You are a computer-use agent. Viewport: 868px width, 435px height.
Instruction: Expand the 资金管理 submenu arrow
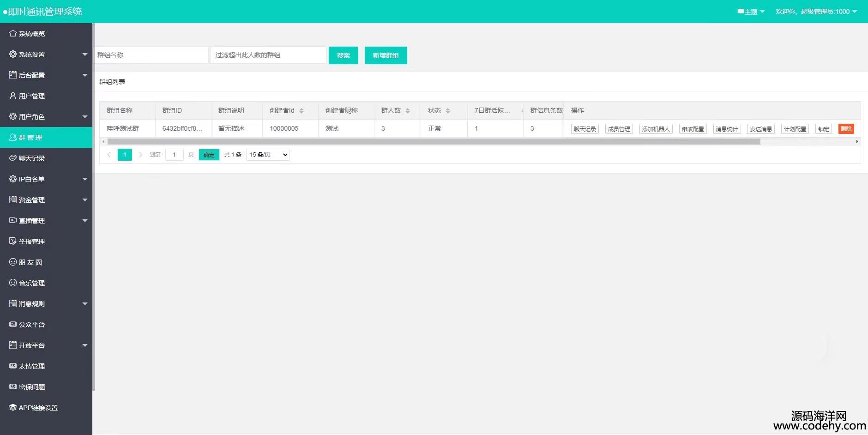pos(84,200)
